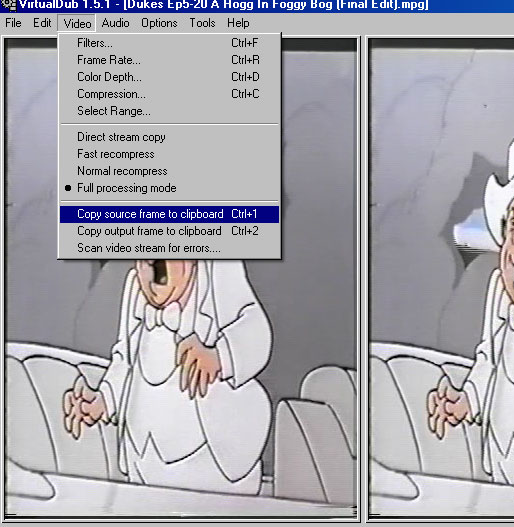Select Normal recompress mode

click(x=169, y=171)
